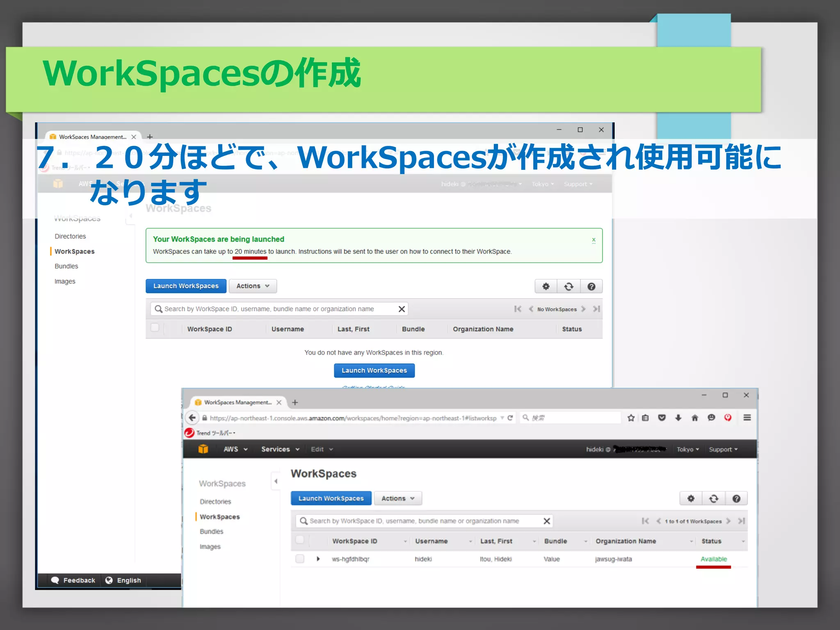The height and width of the screenshot is (630, 840).
Task: Open AWS menu in front window navbar
Action: [235, 449]
